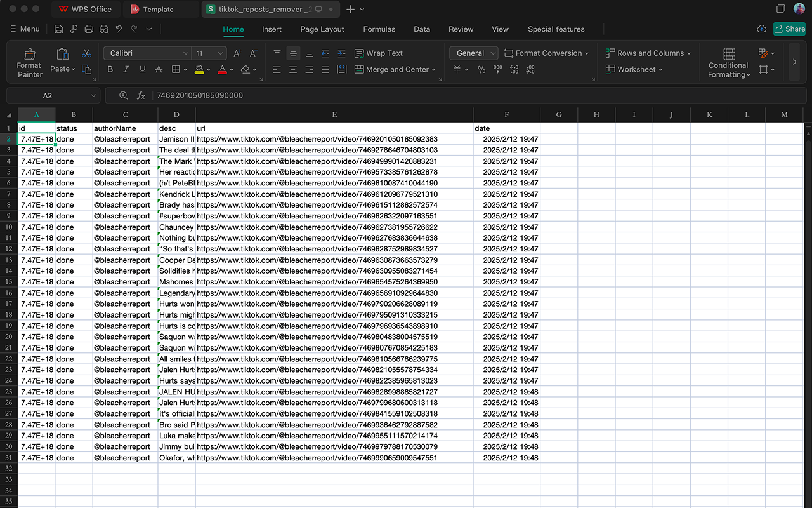Viewport: 812px width, 508px height.
Task: Open the Page Layout tab
Action: [x=322, y=29]
